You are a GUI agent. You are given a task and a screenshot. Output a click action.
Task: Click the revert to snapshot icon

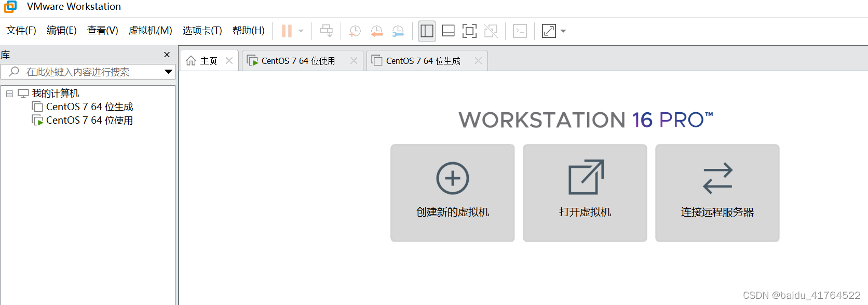(x=377, y=31)
